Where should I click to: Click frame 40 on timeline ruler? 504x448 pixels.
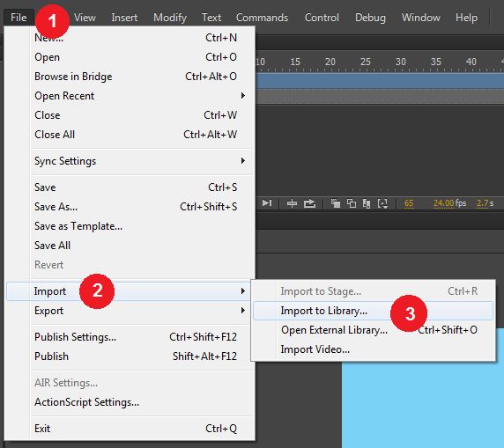click(x=471, y=62)
